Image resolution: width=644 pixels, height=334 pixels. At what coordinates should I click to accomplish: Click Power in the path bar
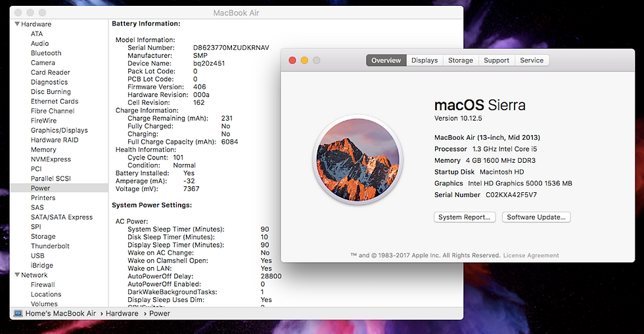point(159,314)
